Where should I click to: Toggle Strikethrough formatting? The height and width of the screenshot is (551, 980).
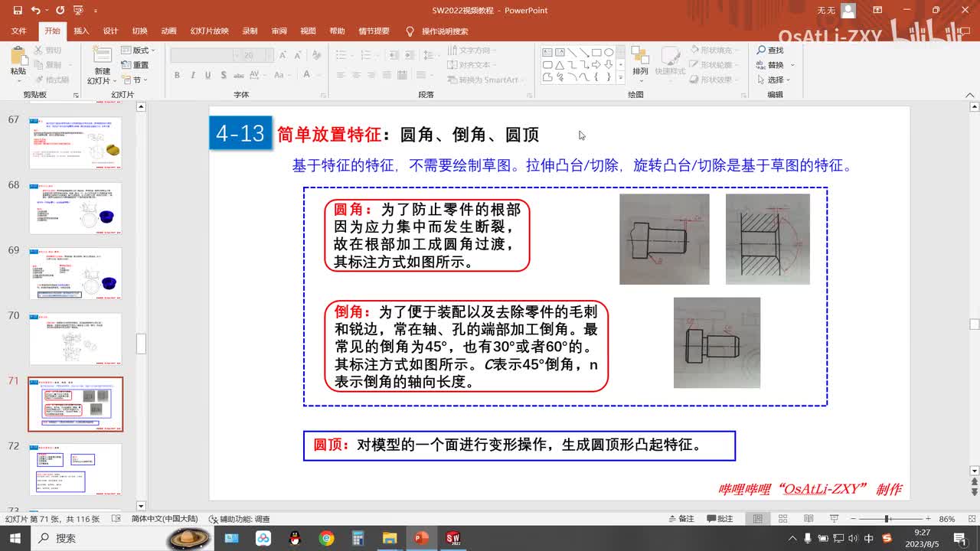tap(239, 75)
